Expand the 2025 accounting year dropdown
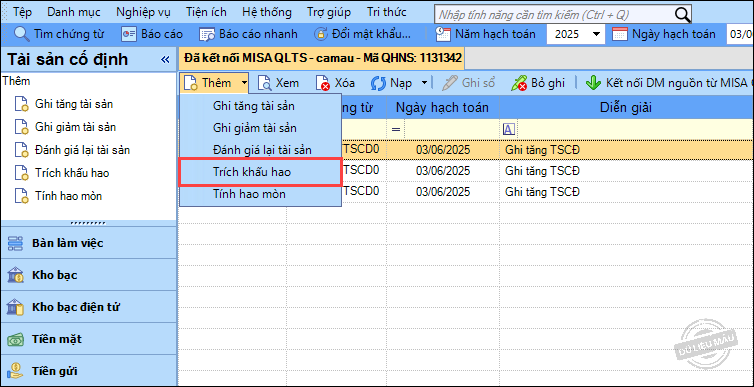The image size is (754, 387). pos(596,34)
